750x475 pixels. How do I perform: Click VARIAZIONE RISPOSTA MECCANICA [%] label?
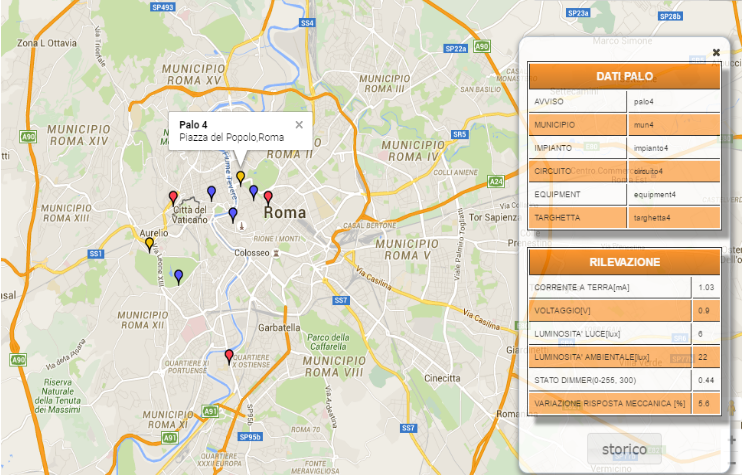click(610, 403)
